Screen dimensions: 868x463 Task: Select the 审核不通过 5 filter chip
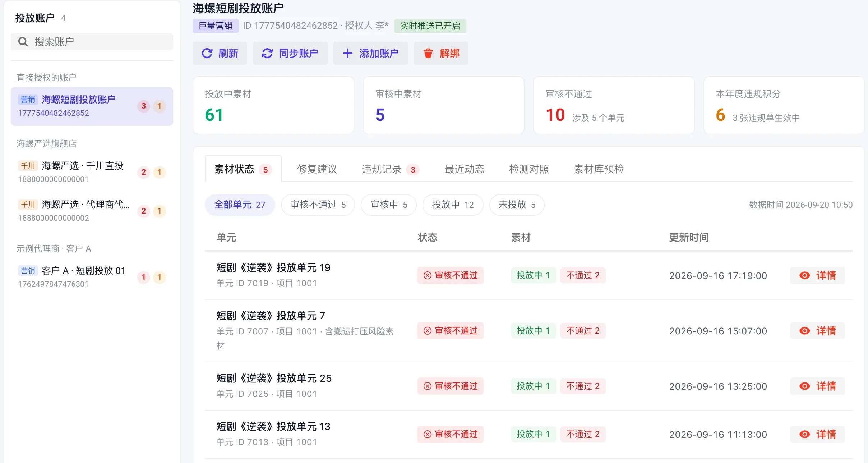pos(318,205)
